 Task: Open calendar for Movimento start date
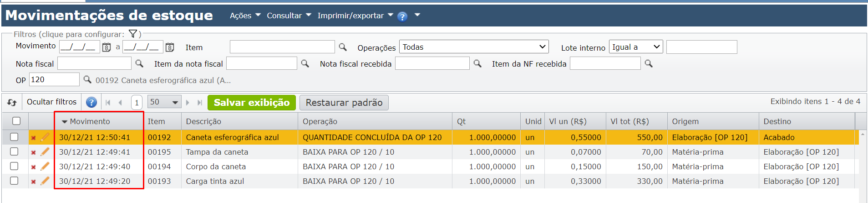click(107, 47)
